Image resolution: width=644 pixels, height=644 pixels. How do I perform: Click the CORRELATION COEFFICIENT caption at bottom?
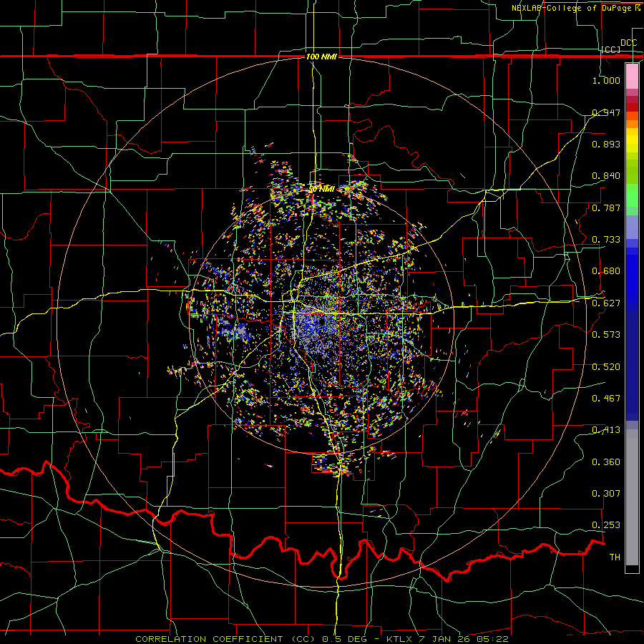tap(322, 639)
